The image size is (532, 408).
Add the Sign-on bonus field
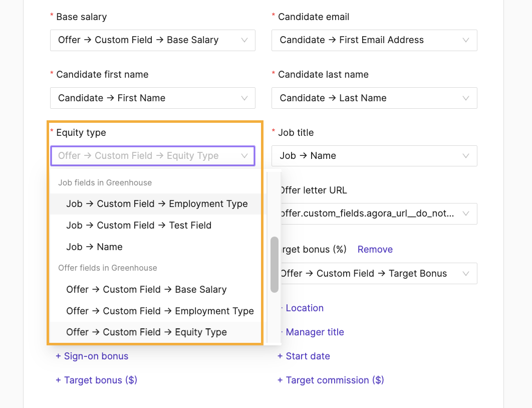tap(92, 356)
